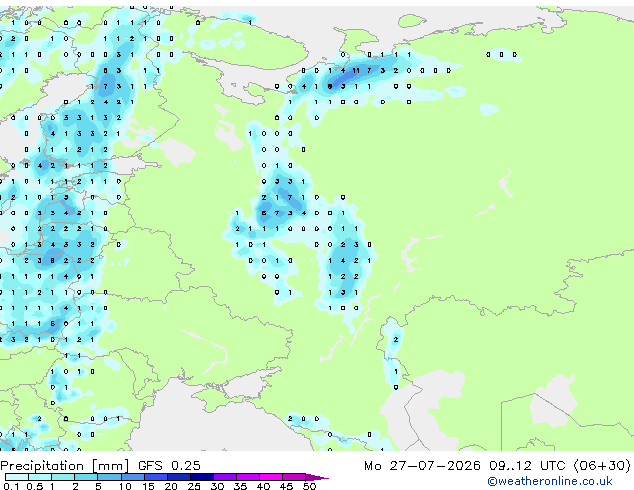Click the legend label "50"
This screenshot has height=490, width=634.
[309, 486]
